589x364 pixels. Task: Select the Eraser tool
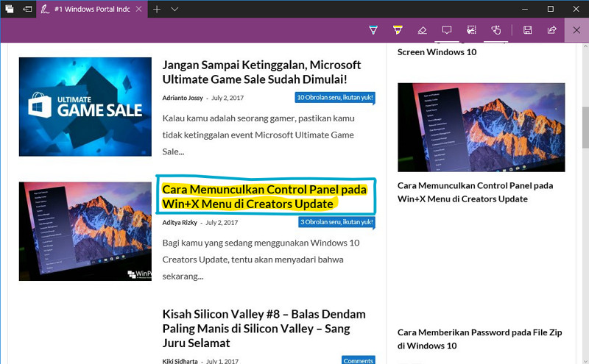422,30
